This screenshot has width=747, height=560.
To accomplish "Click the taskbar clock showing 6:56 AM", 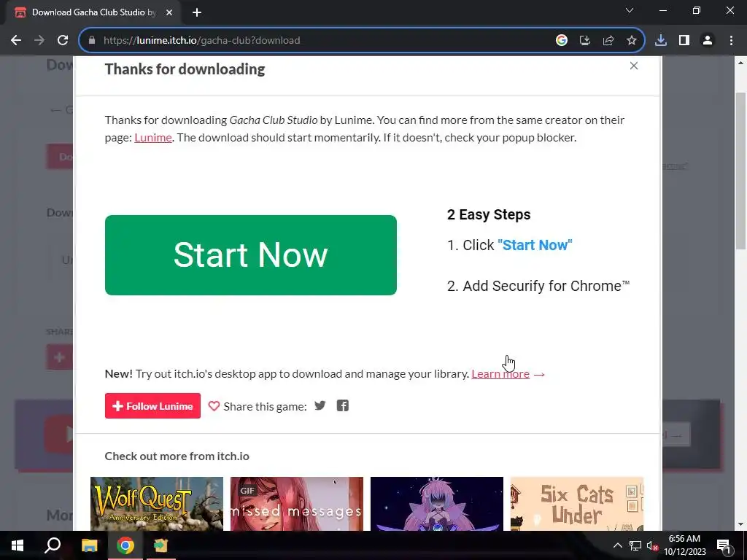I will [684, 545].
